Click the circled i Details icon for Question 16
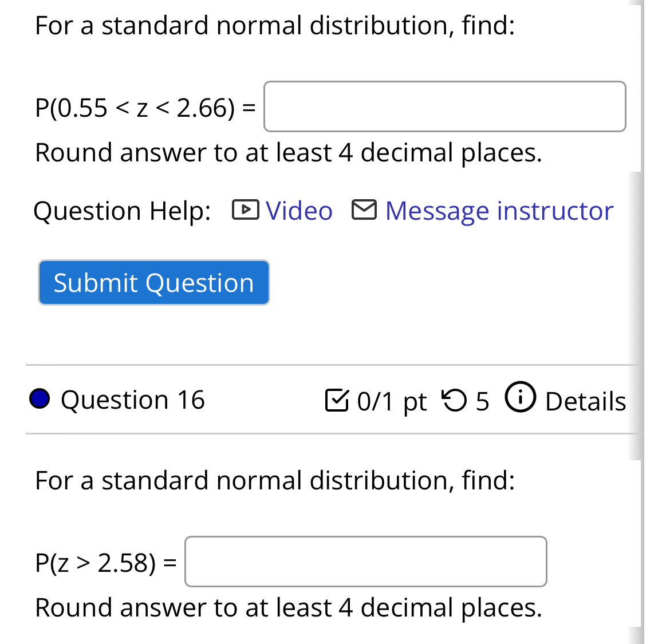This screenshot has height=644, width=670. coord(520,399)
